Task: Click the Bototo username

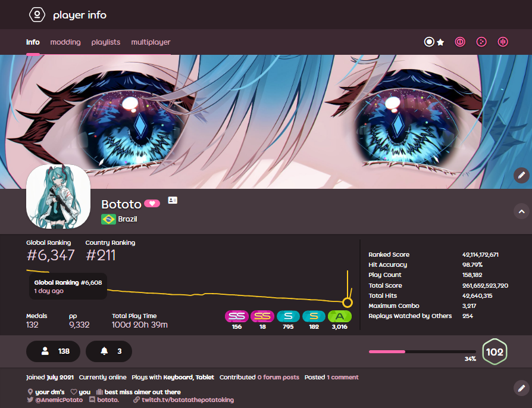Action: click(x=121, y=204)
